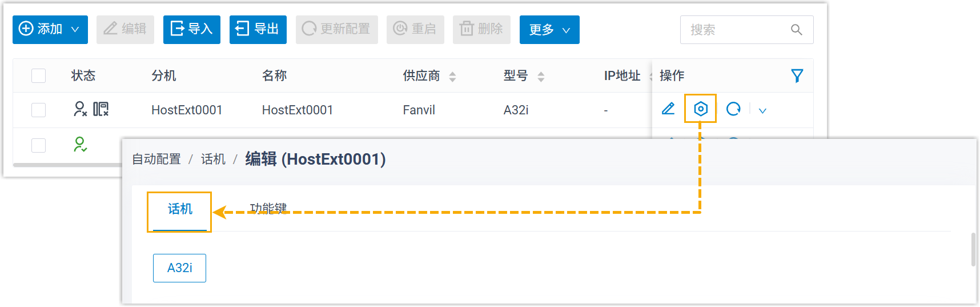Screen dimensions: 980x307
Task: Open the 添加 dropdown button
Action: pyautogui.click(x=50, y=30)
